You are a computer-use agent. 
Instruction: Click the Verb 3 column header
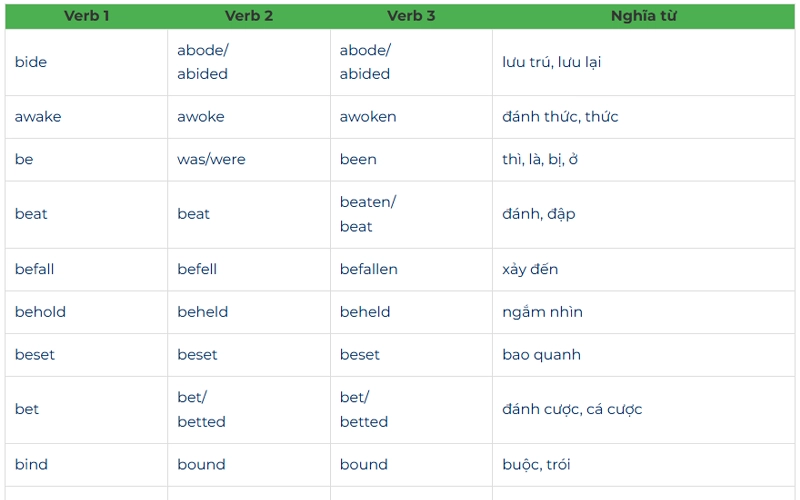tap(411, 16)
